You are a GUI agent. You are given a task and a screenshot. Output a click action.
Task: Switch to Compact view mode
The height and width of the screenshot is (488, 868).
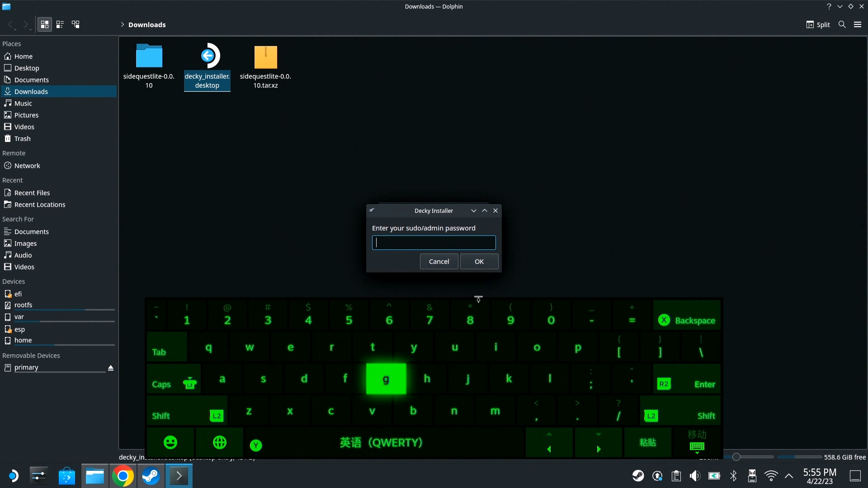click(x=60, y=24)
